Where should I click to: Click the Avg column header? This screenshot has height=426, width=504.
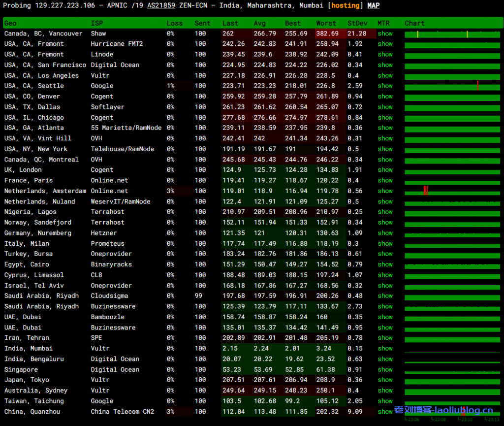[259, 23]
